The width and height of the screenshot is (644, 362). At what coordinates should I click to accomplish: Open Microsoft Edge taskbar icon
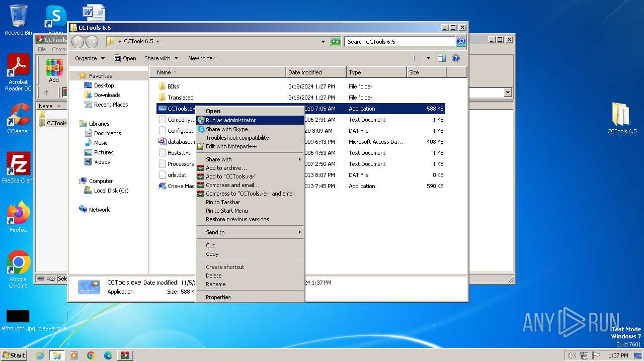pos(108,355)
